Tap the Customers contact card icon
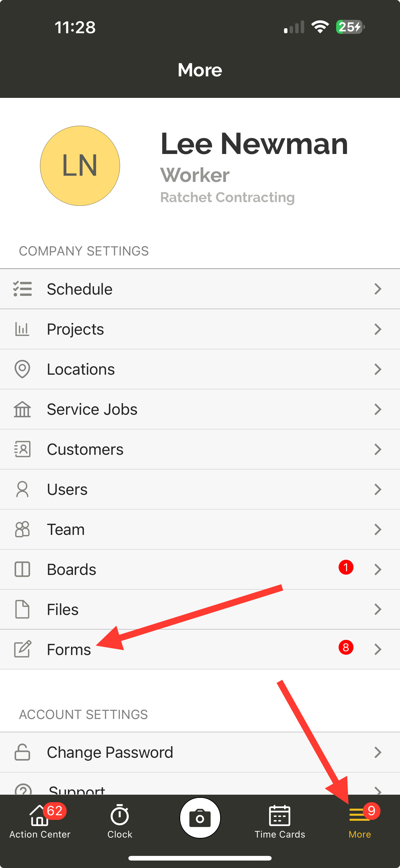The height and width of the screenshot is (868, 400). click(22, 449)
